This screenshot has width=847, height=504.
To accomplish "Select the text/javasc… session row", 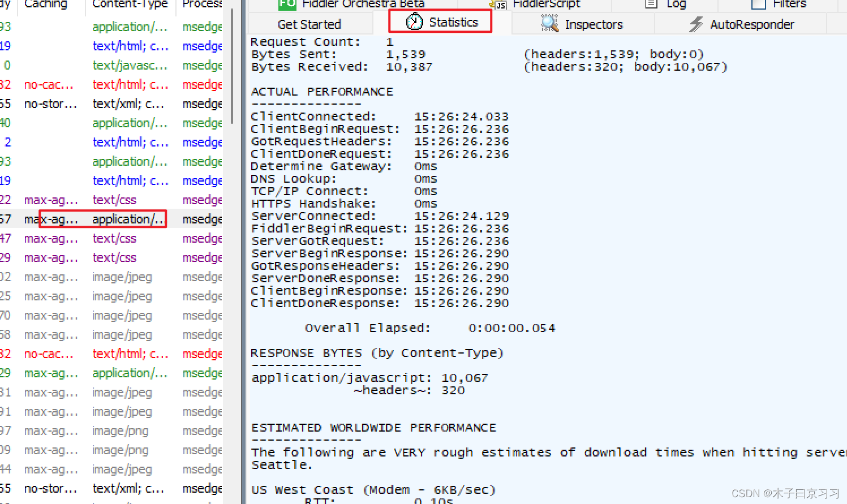I will [111, 65].
